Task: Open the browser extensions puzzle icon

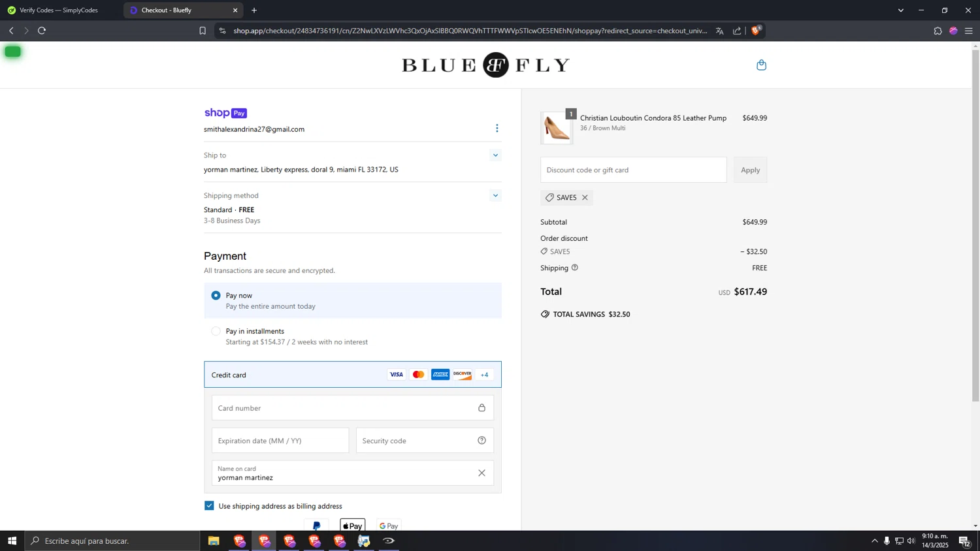Action: coord(938,31)
